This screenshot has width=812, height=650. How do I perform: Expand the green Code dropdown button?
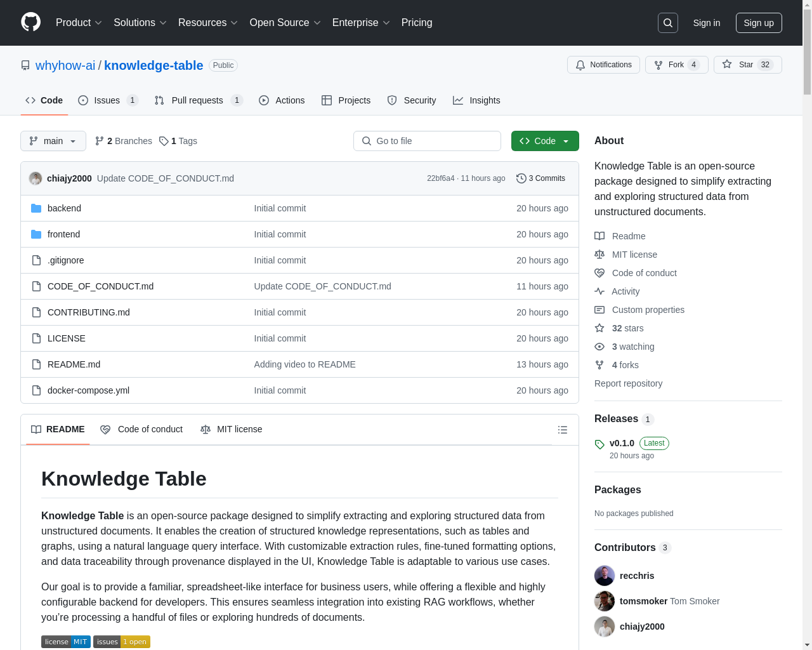click(545, 141)
